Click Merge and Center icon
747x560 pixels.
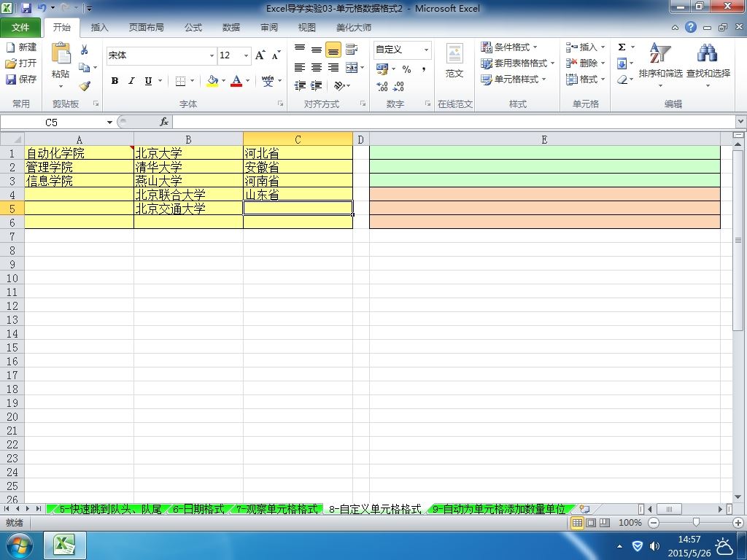click(352, 68)
